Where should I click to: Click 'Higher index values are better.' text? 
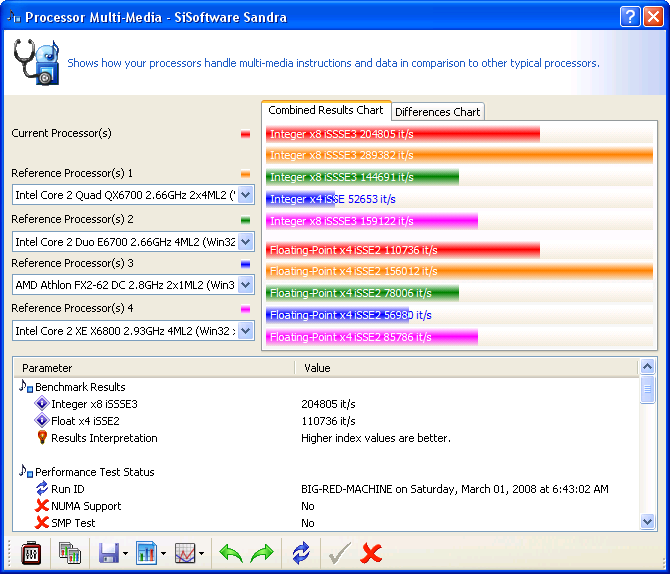tap(376, 438)
